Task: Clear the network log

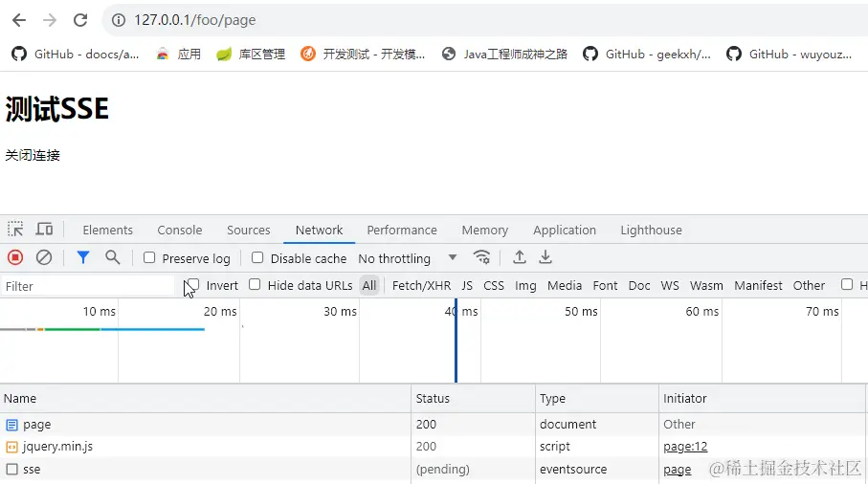Action: coord(44,257)
